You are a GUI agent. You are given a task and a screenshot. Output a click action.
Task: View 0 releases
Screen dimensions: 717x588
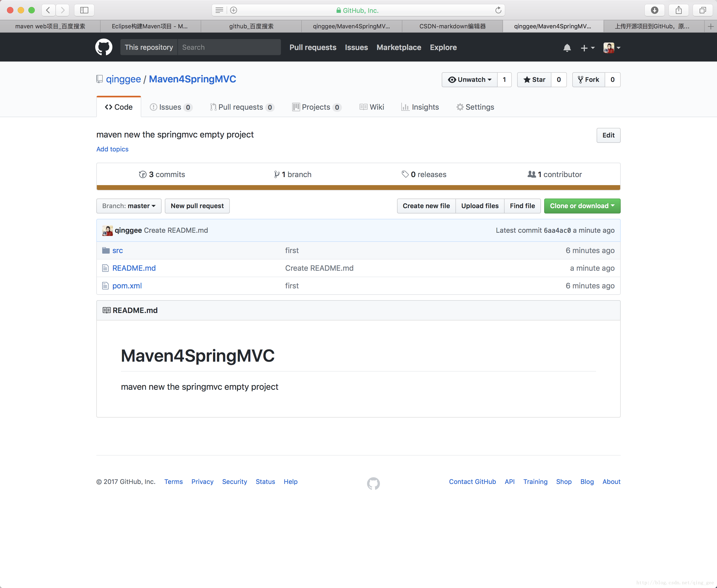coord(424,174)
